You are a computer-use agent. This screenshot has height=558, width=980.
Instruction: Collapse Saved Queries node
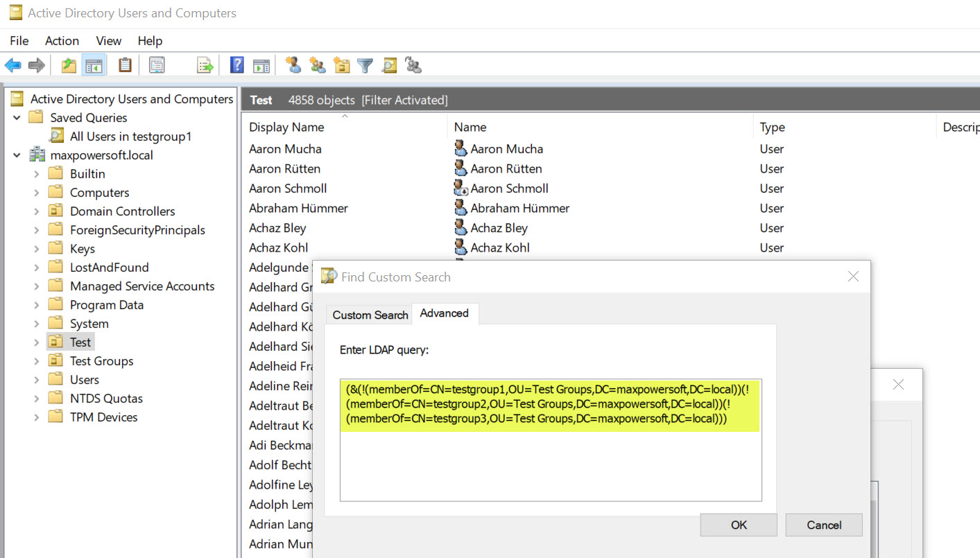pyautogui.click(x=17, y=117)
